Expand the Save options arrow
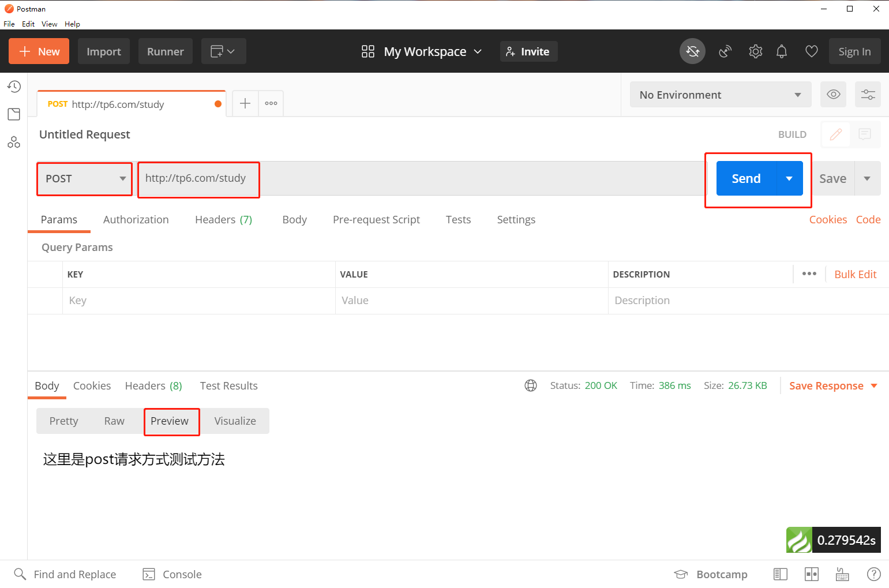The height and width of the screenshot is (588, 889). [867, 178]
